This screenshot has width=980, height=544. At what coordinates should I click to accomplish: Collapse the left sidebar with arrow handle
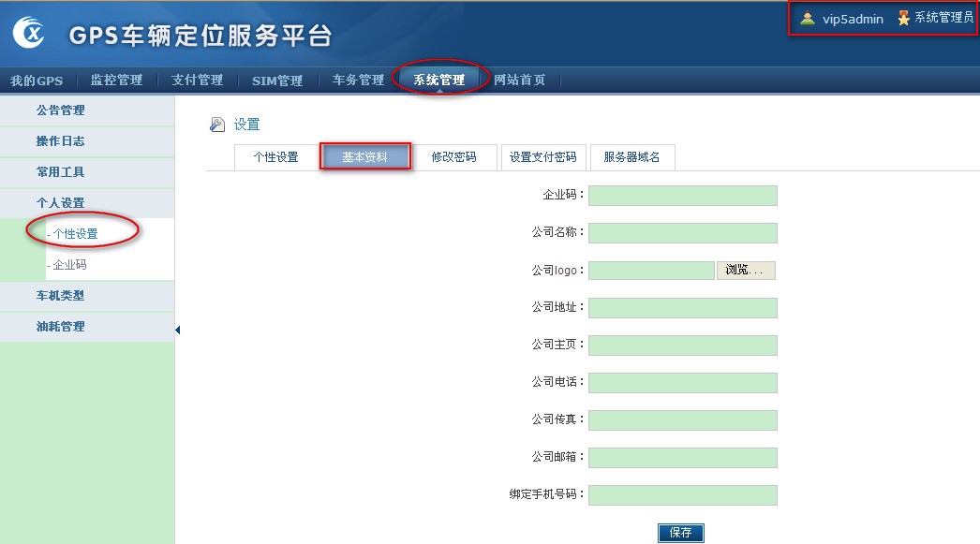[177, 330]
